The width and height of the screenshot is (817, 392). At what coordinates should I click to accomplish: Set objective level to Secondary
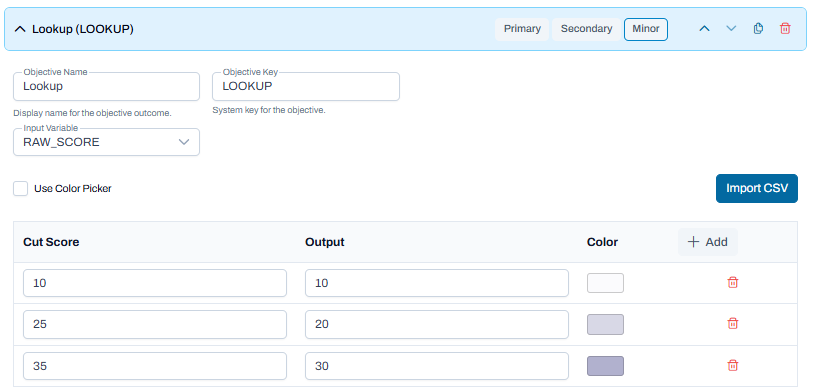point(586,29)
